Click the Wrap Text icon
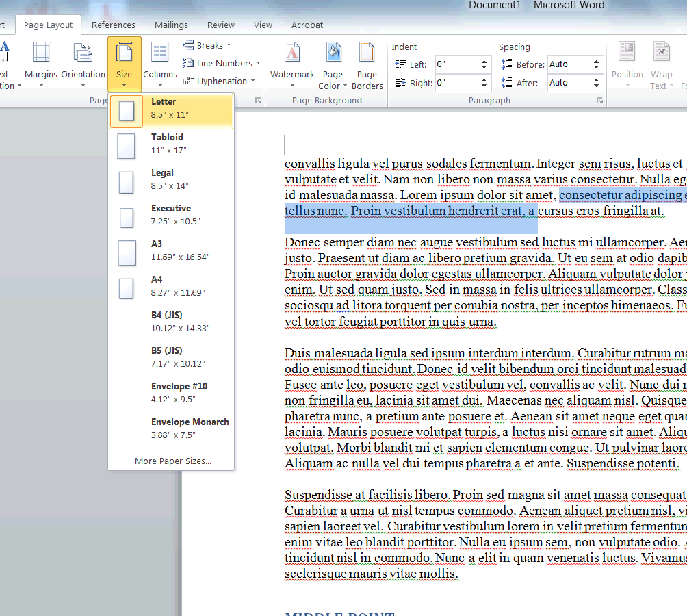The height and width of the screenshot is (616, 687). [661, 52]
